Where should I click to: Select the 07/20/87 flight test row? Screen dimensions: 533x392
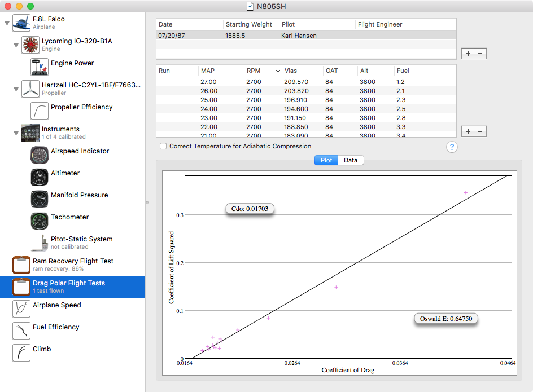(x=306, y=36)
